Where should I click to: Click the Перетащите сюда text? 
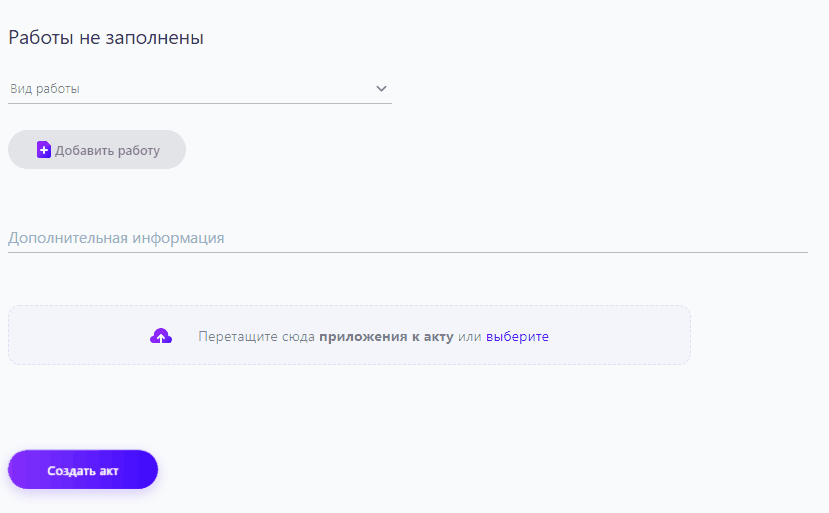coord(257,337)
